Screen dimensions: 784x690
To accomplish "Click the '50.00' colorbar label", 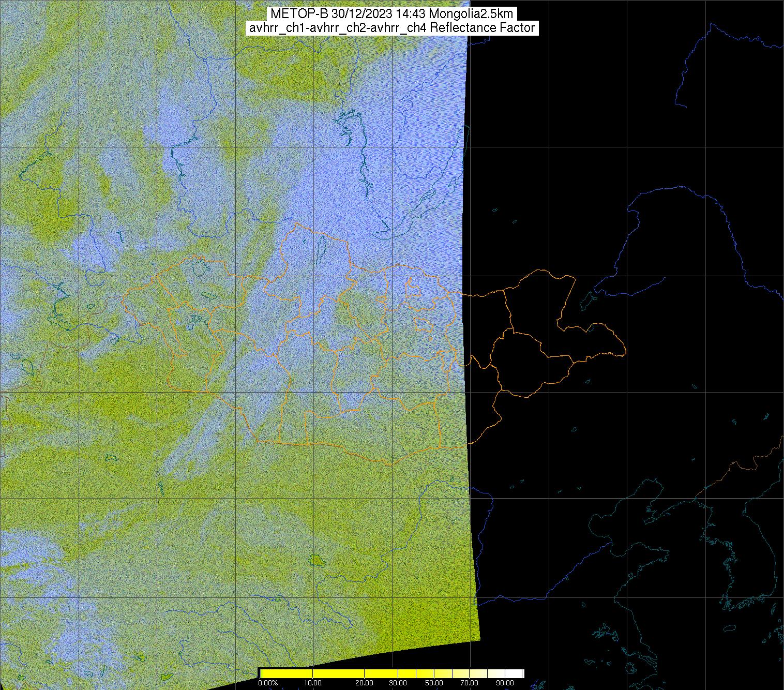I will (x=434, y=683).
